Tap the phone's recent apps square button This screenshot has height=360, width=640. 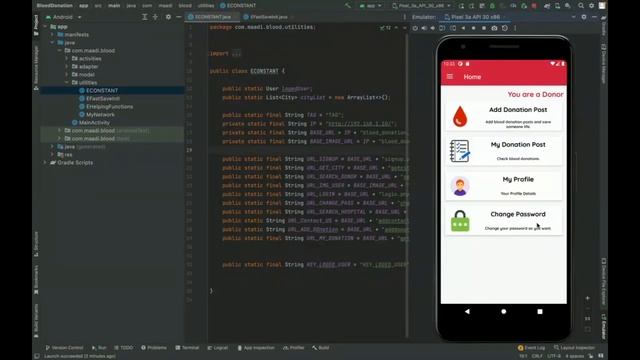(x=540, y=311)
